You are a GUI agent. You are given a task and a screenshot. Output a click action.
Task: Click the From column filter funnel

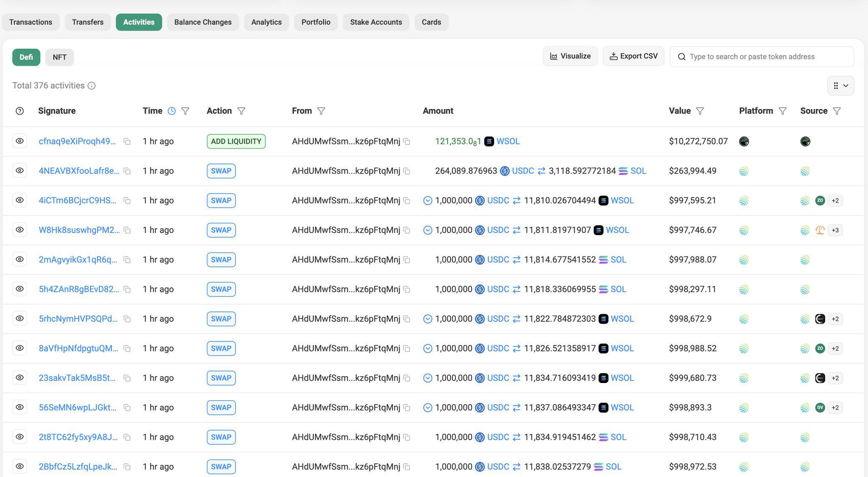tap(321, 111)
